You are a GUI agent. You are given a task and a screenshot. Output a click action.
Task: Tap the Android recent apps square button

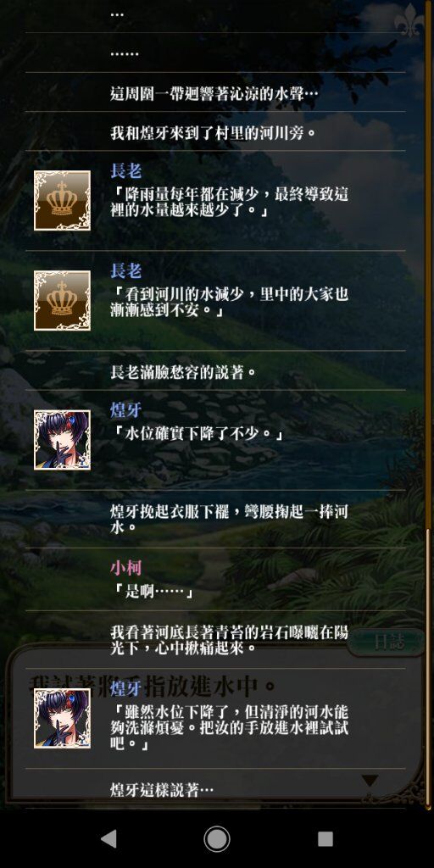[x=325, y=838]
